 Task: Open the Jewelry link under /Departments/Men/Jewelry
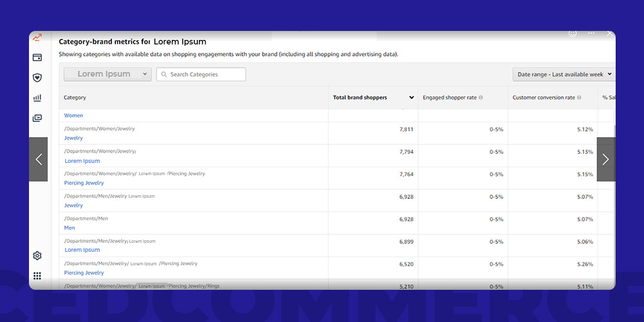click(x=73, y=205)
